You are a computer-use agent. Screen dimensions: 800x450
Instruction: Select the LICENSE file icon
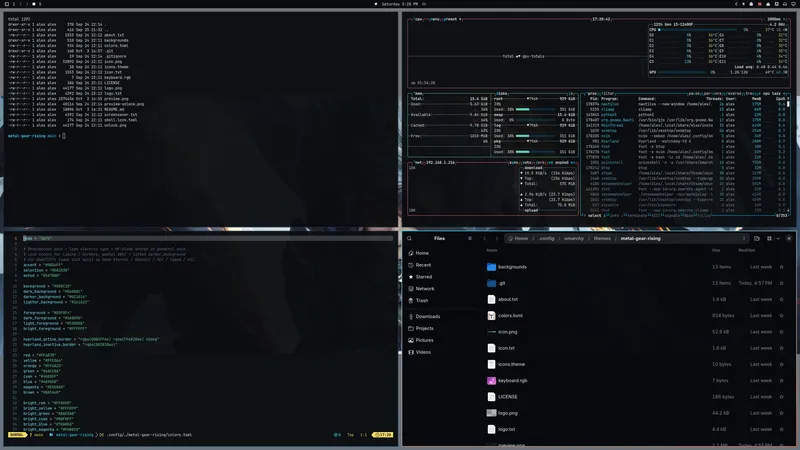pyautogui.click(x=491, y=397)
